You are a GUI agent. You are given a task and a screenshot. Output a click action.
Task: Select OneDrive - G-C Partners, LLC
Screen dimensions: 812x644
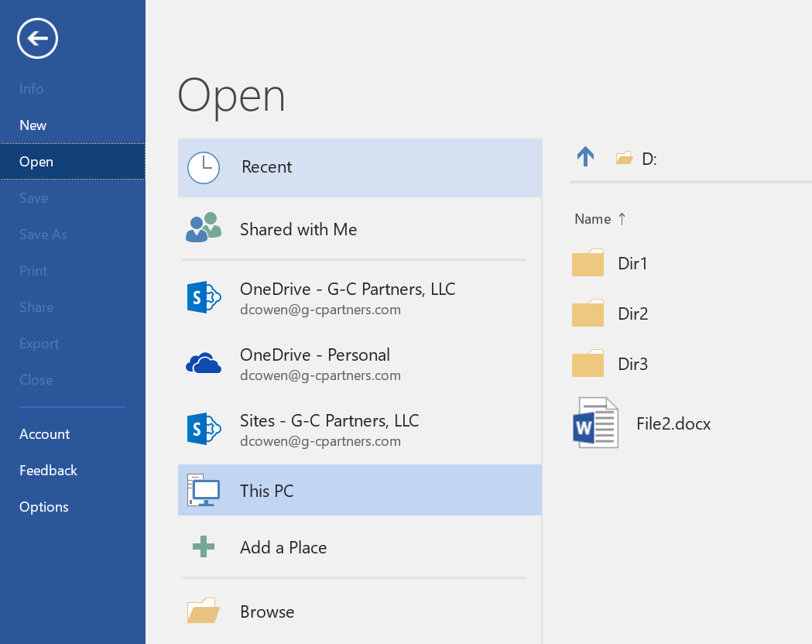(348, 289)
